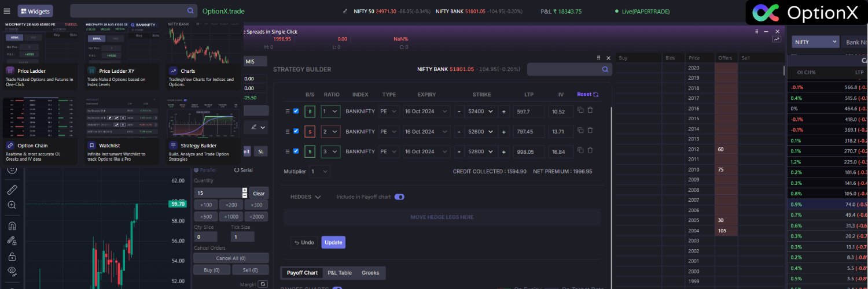Toggle Buy/Sell on the 52800 leg
868x289 pixels.
click(x=310, y=152)
